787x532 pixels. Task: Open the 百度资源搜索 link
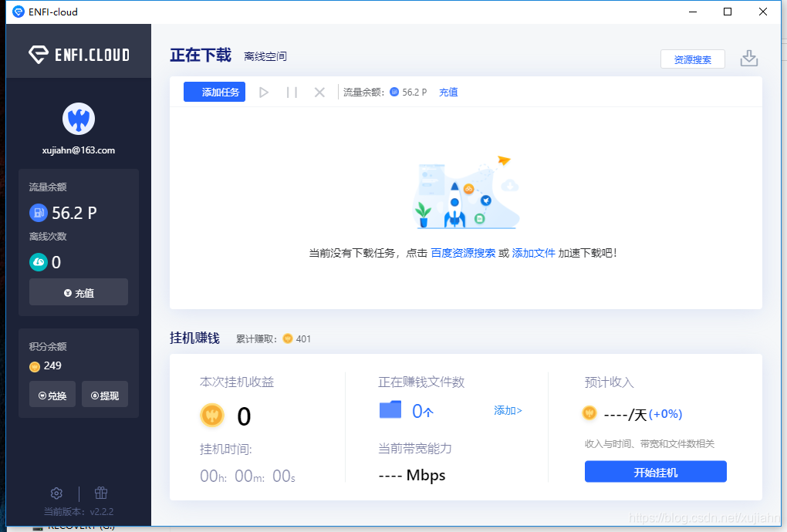coord(463,253)
